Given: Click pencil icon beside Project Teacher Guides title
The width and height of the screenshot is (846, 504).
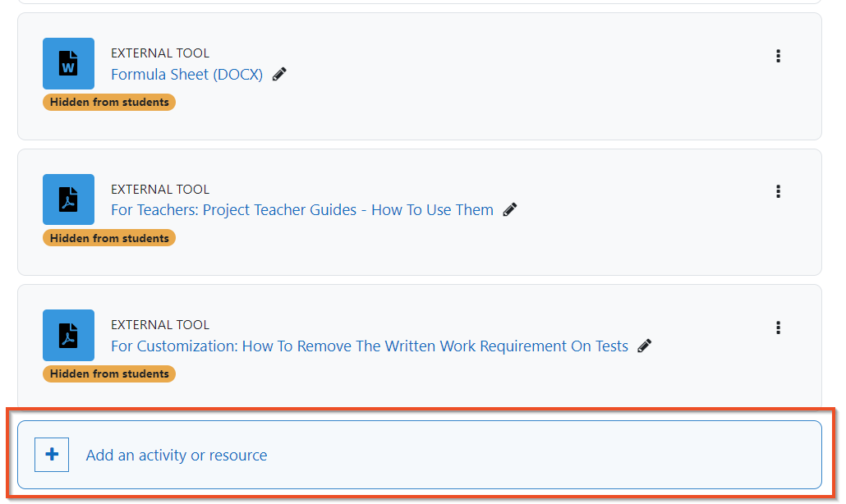Looking at the screenshot, I should (510, 209).
